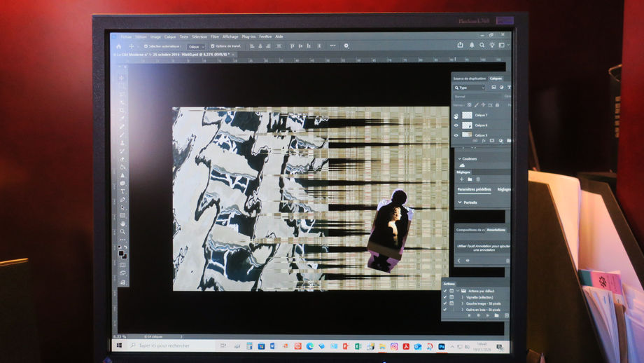
Task: Select the horizontal Type tool (T)
Action: click(x=122, y=191)
